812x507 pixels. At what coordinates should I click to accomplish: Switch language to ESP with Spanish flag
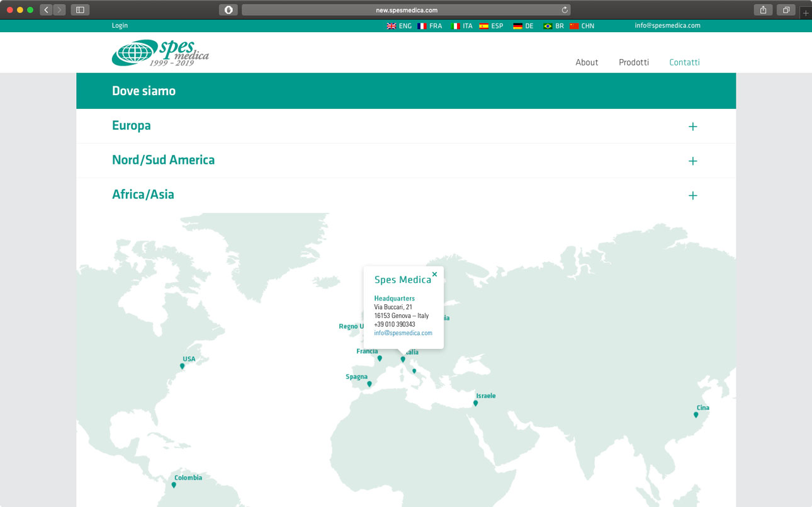[x=491, y=26]
